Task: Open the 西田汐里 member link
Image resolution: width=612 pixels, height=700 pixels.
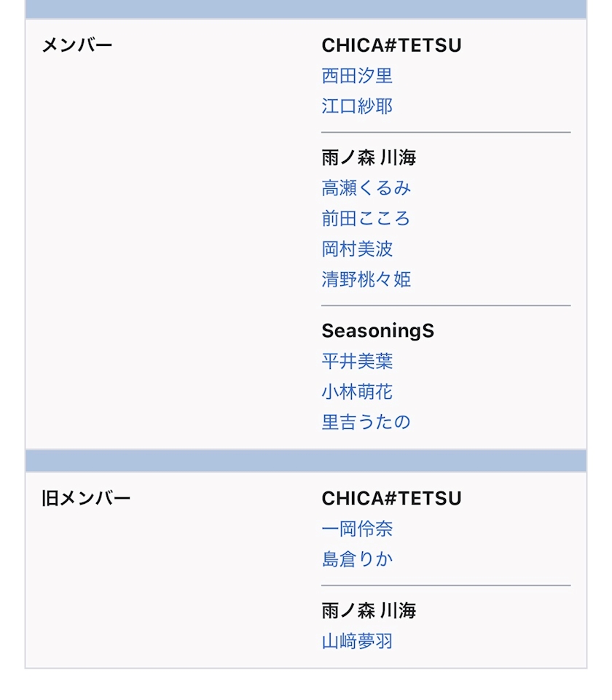Action: (x=357, y=76)
